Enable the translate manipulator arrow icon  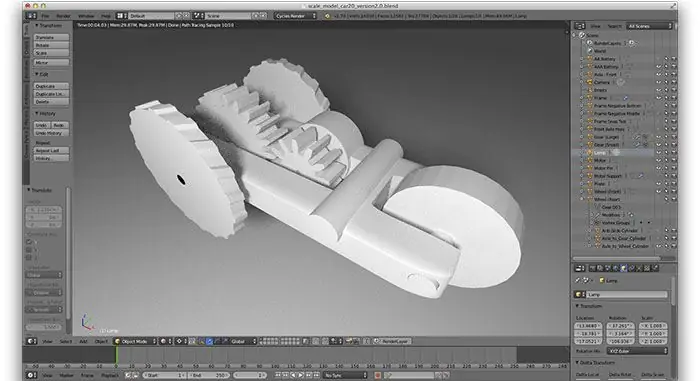pos(209,341)
